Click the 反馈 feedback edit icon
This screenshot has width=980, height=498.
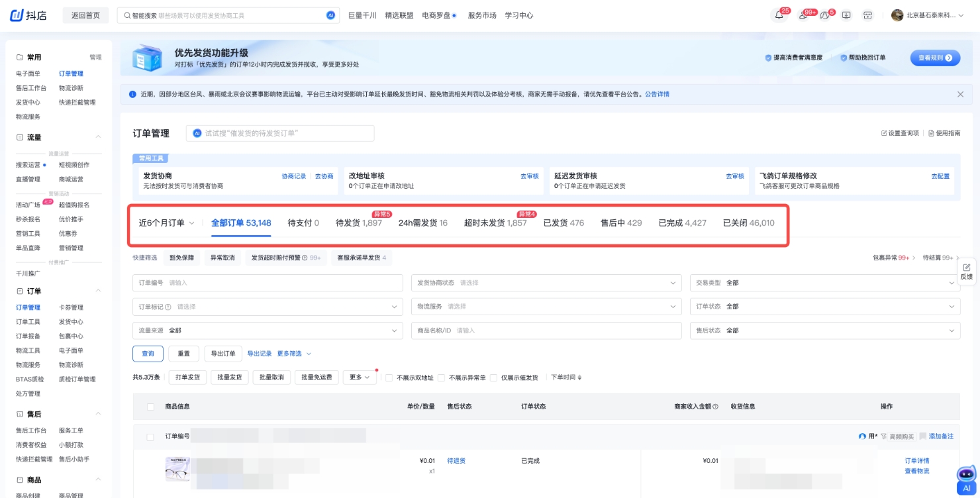966,267
